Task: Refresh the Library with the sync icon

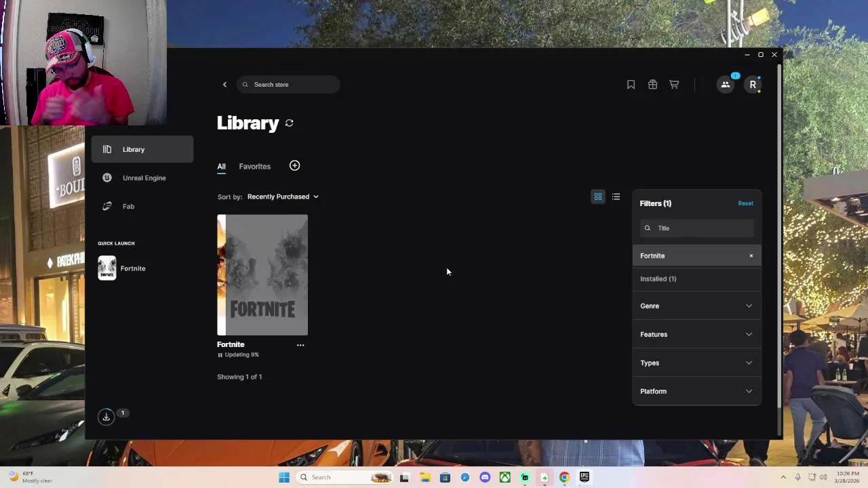Action: click(x=290, y=123)
